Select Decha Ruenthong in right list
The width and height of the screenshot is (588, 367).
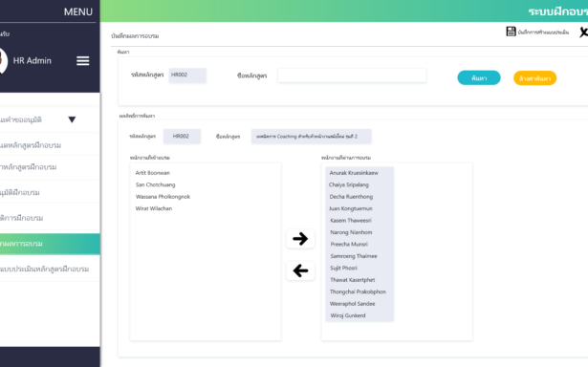(351, 197)
